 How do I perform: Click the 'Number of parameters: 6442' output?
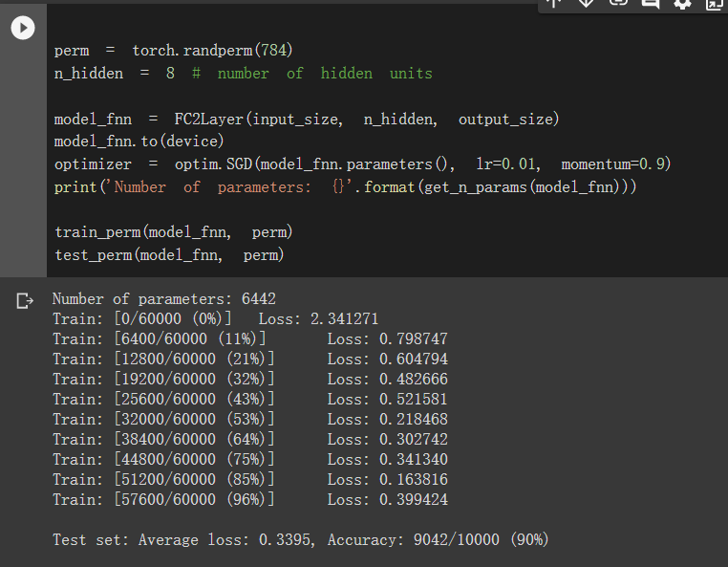click(164, 299)
